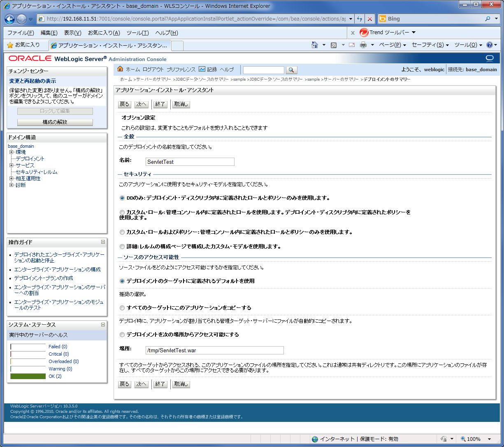Open the ツール(T) menu

pyautogui.click(x=138, y=33)
